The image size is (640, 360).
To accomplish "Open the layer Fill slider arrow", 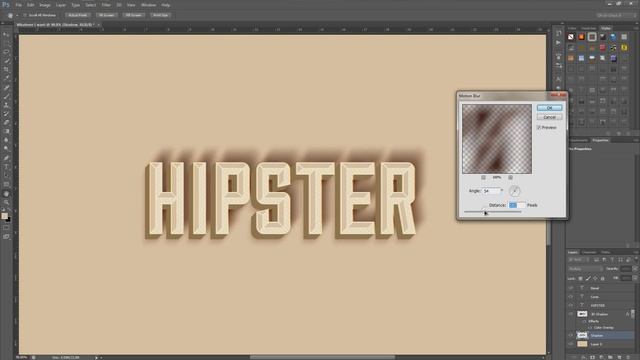I will point(635,278).
